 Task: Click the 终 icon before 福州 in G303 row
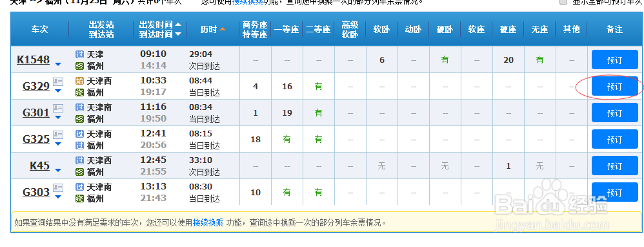pos(79,199)
